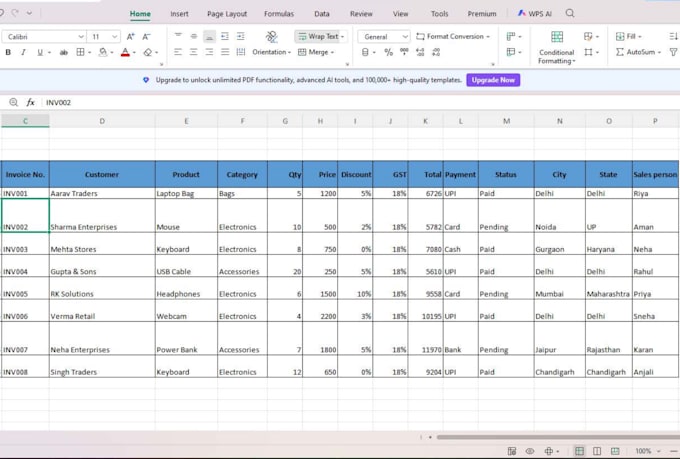This screenshot has width=680, height=459.
Task: Increase font size with A+ icon
Action: pyautogui.click(x=130, y=36)
